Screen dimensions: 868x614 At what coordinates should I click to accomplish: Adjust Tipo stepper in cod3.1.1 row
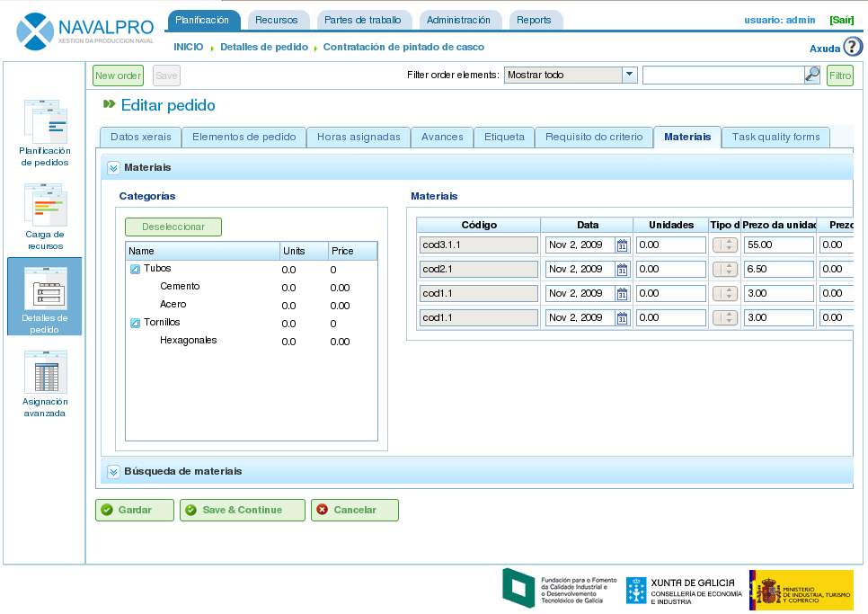pos(724,245)
